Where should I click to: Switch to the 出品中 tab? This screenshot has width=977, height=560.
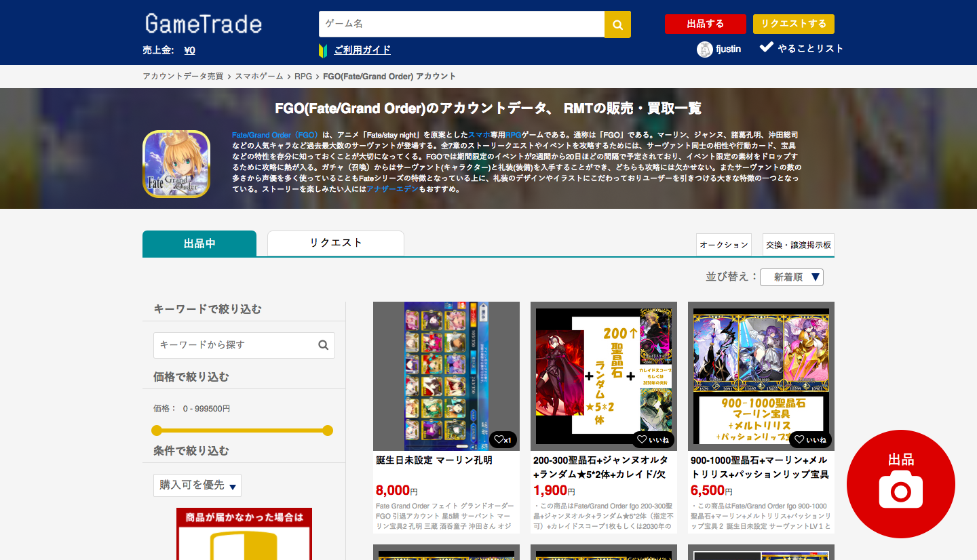[x=199, y=243]
